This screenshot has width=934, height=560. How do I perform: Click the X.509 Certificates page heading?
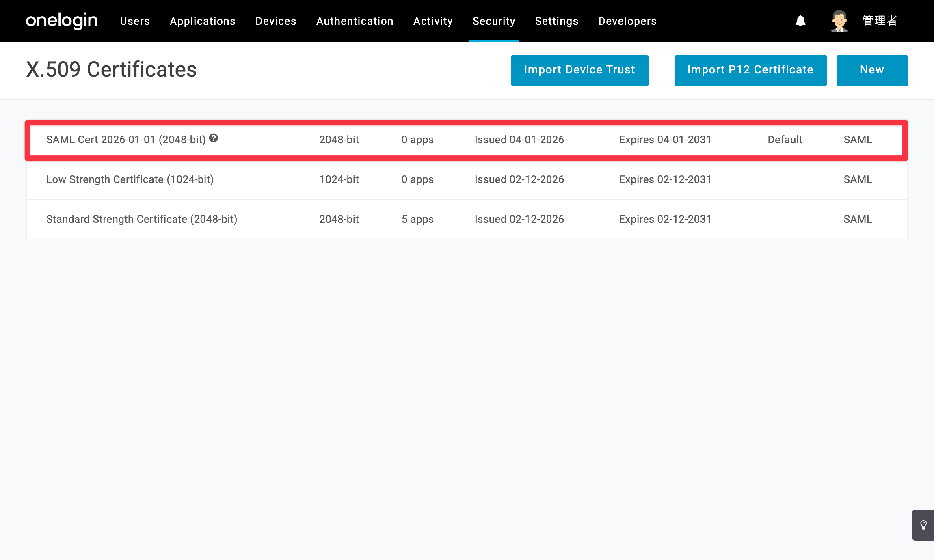pyautogui.click(x=111, y=69)
